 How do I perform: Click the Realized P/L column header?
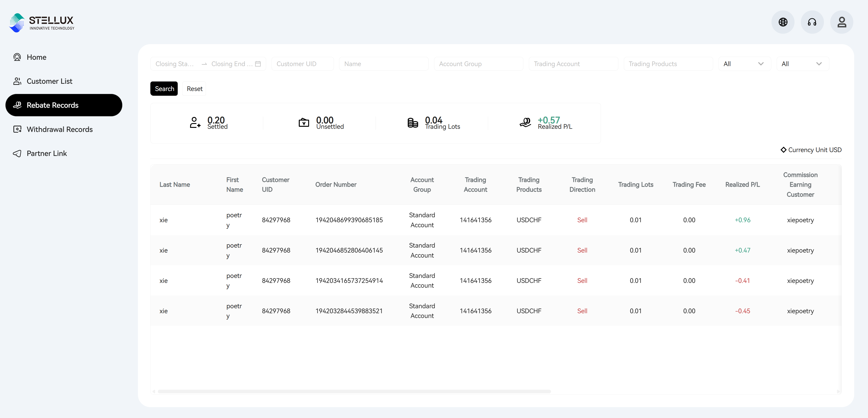(742, 184)
